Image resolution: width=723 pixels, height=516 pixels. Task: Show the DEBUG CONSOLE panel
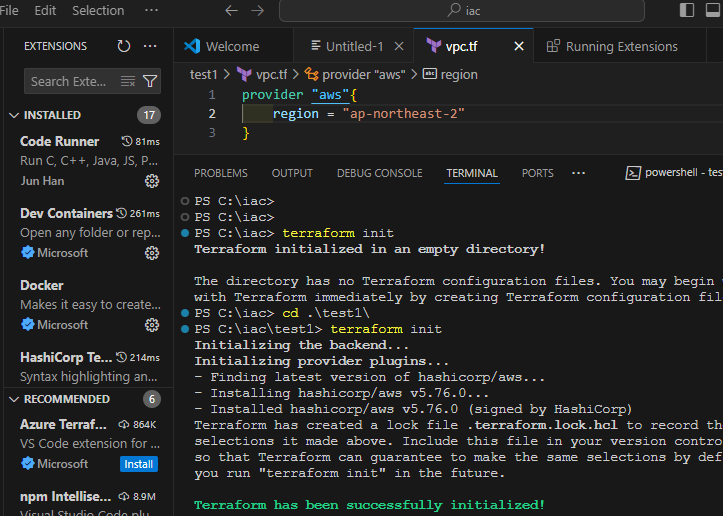(x=379, y=173)
